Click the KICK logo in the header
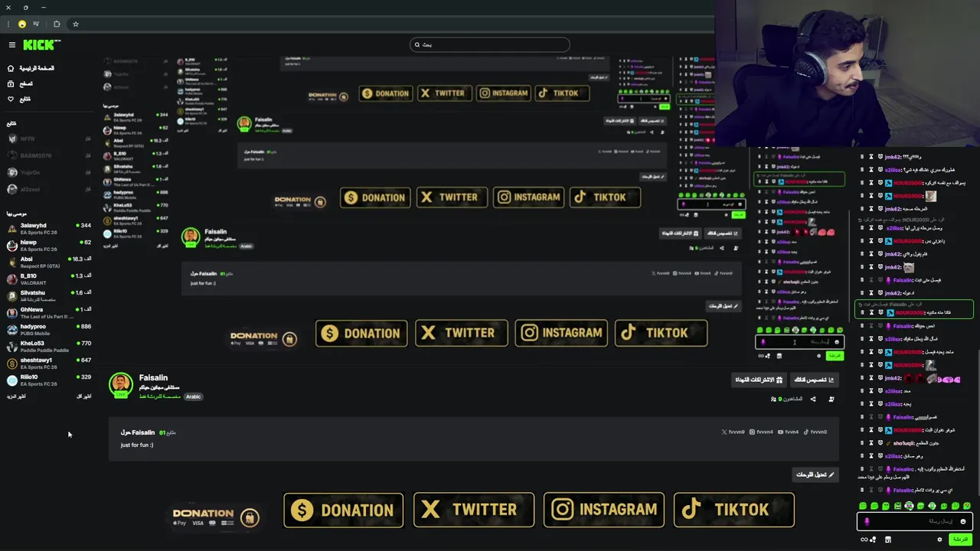Viewport: 980px width, 551px height. (x=38, y=45)
